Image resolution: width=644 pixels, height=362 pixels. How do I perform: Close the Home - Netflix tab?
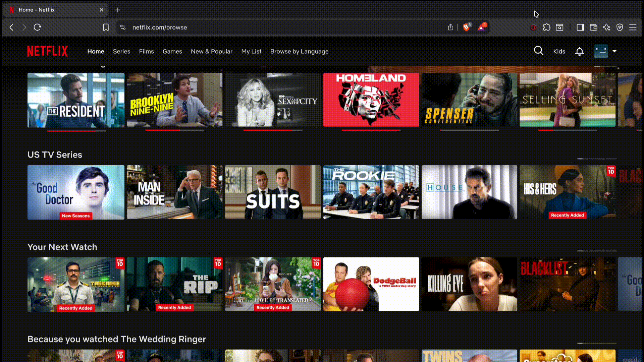(101, 10)
